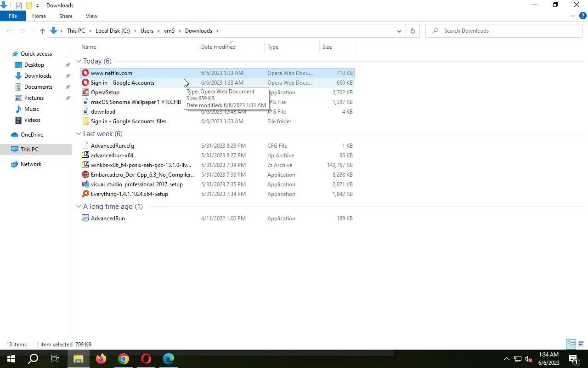Image resolution: width=588 pixels, height=368 pixels.
Task: Select the visual_studio_professional_2017_setup icon
Action: 85,184
